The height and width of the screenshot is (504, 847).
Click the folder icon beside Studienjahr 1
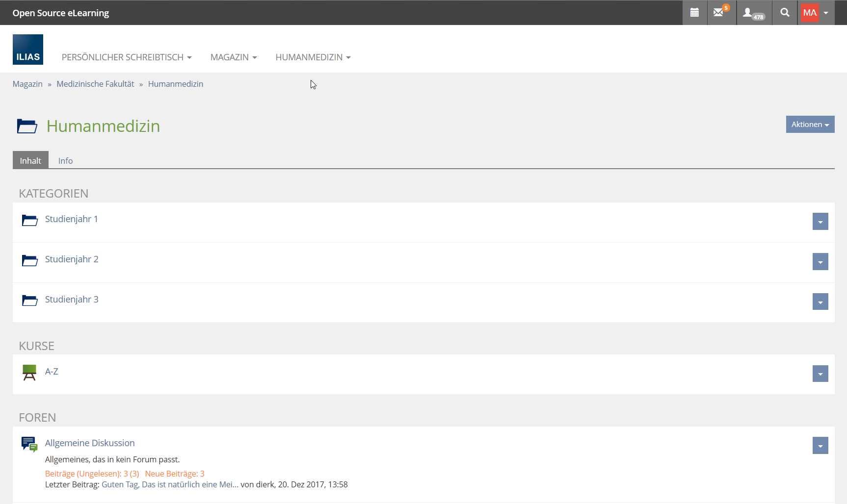tap(29, 220)
